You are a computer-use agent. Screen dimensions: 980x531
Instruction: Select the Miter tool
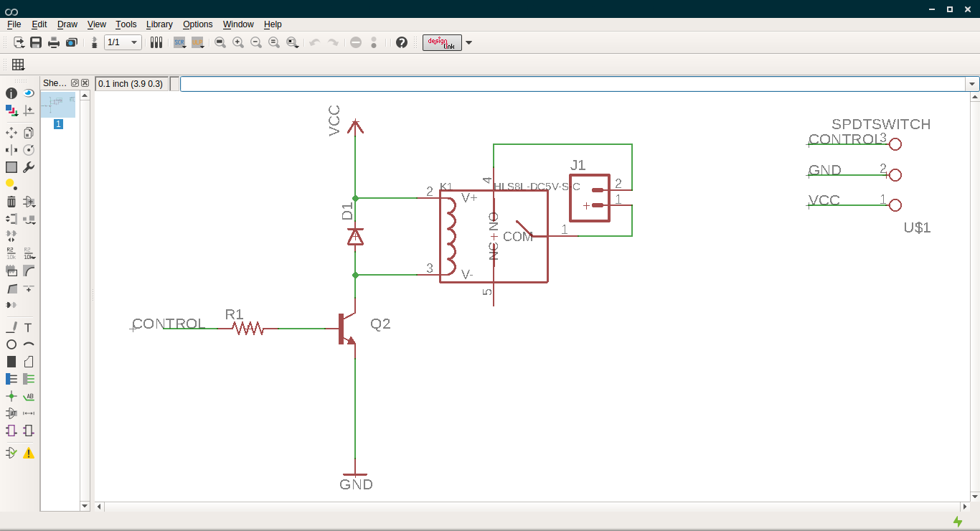(29, 271)
